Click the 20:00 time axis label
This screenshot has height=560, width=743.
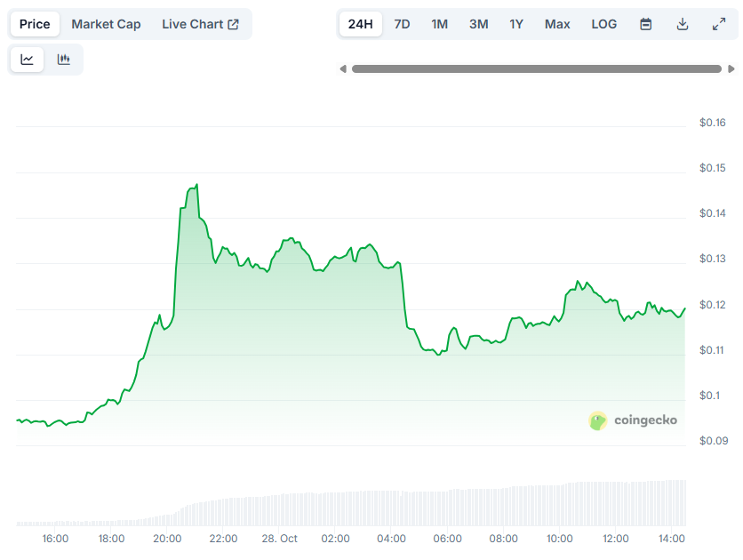click(x=167, y=539)
